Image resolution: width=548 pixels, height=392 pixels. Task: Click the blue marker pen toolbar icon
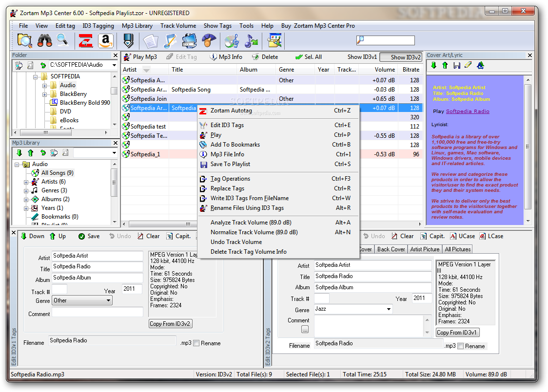pos(128,41)
